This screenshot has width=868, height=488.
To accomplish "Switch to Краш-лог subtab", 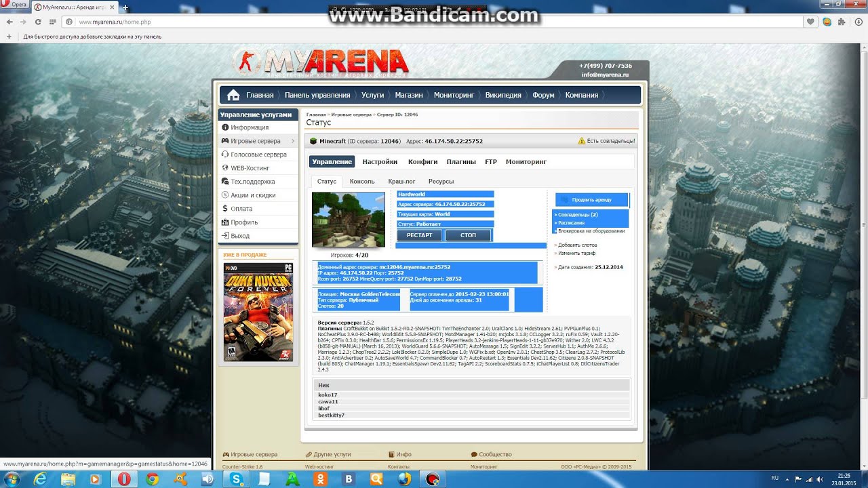I will [401, 182].
